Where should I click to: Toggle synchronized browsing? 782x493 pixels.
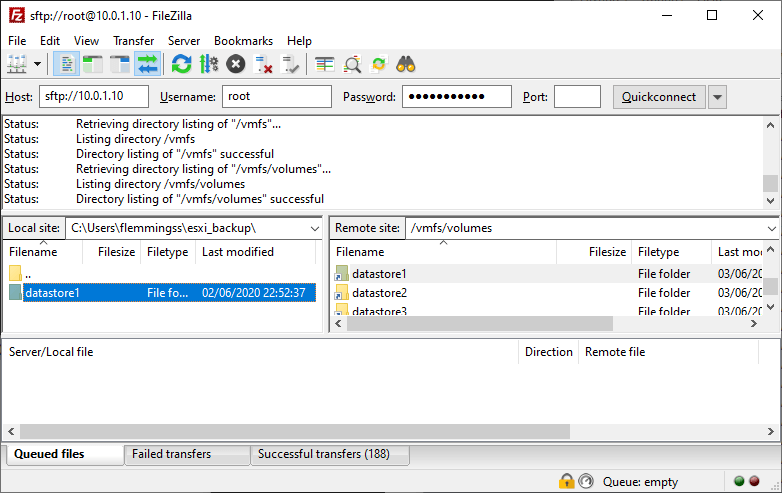point(379,64)
